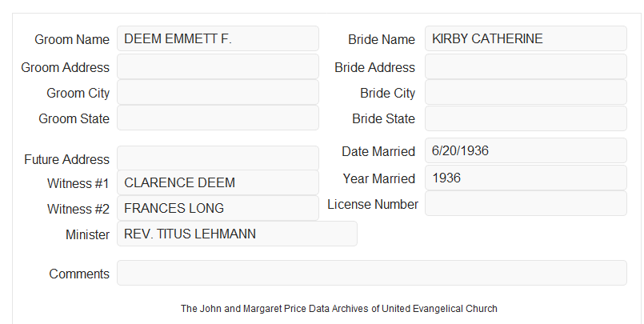This screenshot has width=644, height=324.
Task: Click the Groom Name label
Action: point(72,39)
